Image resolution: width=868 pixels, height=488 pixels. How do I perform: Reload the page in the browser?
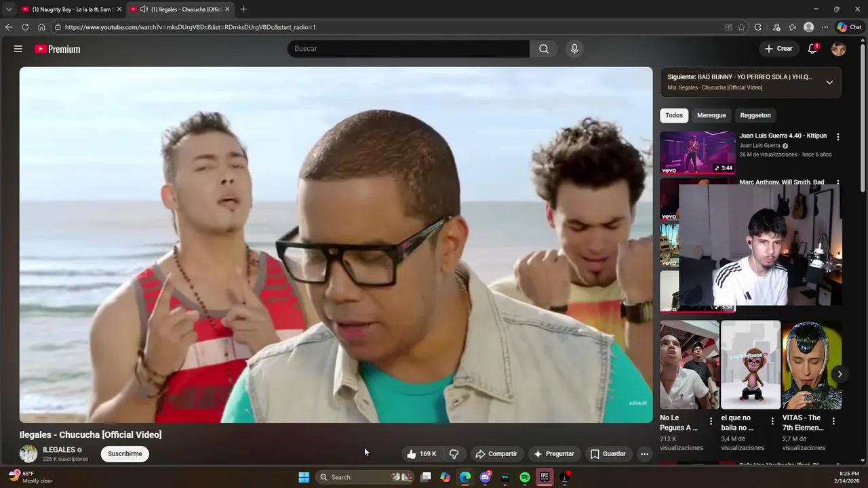pos(25,27)
